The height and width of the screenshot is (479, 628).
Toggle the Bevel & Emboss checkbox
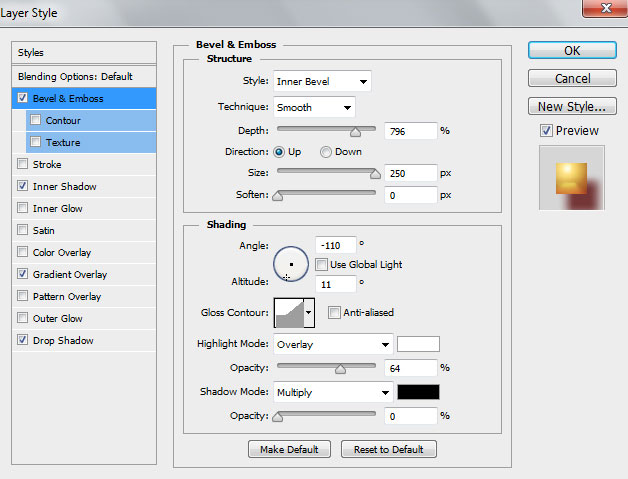pos(22,98)
